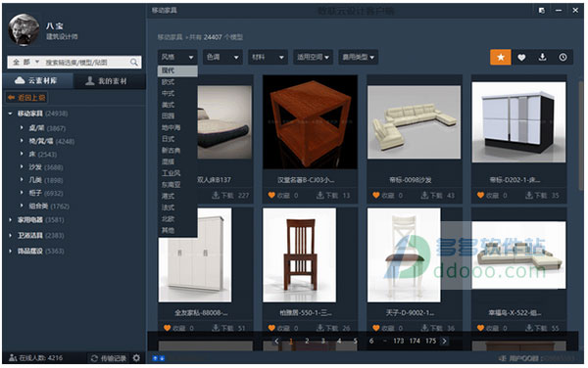
Task: Collapse the 移动家具 tree node
Action: pyautogui.click(x=10, y=114)
